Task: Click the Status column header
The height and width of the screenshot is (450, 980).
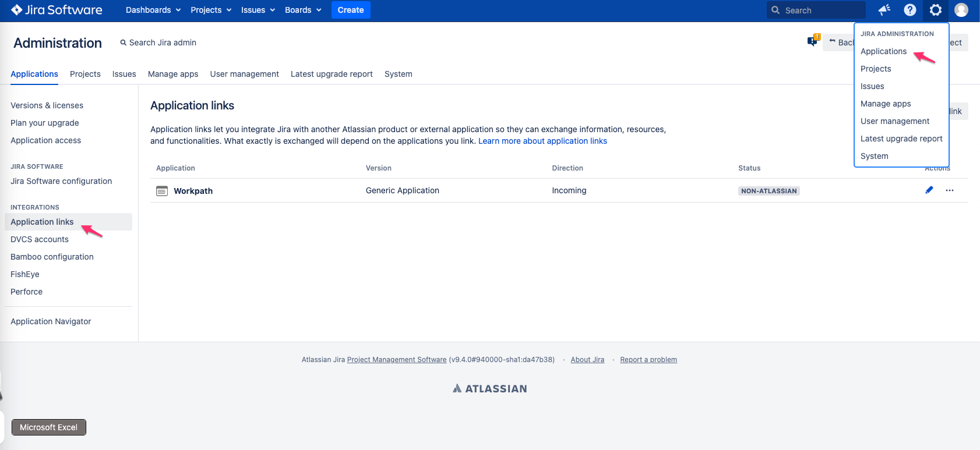Action: pos(749,168)
